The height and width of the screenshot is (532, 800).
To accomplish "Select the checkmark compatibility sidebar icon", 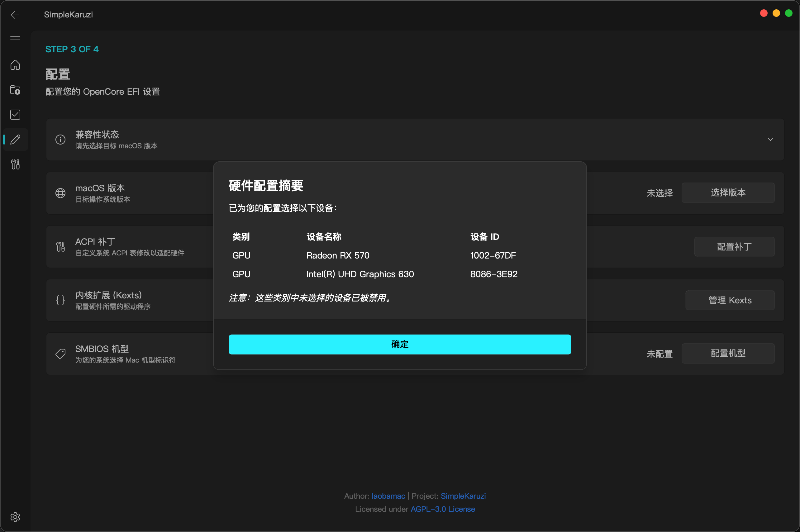I will (x=15, y=115).
